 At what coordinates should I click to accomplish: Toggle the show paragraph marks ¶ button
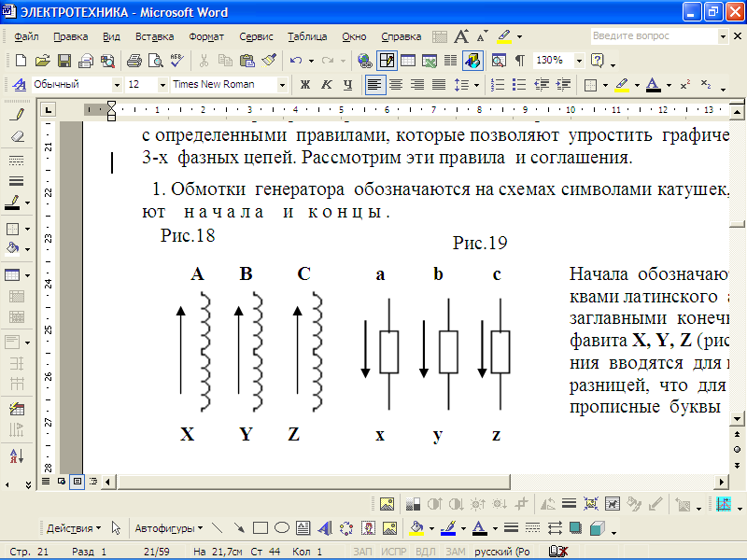pos(520,61)
